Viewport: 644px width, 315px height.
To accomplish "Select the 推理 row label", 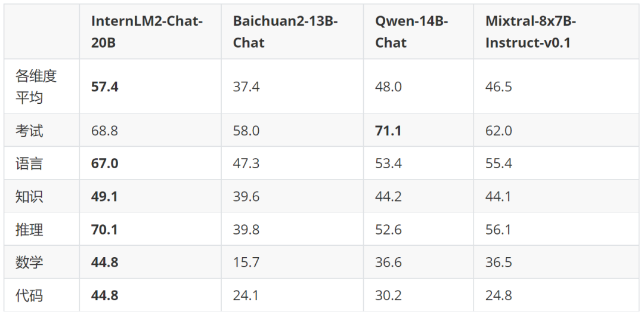I will tap(29, 229).
